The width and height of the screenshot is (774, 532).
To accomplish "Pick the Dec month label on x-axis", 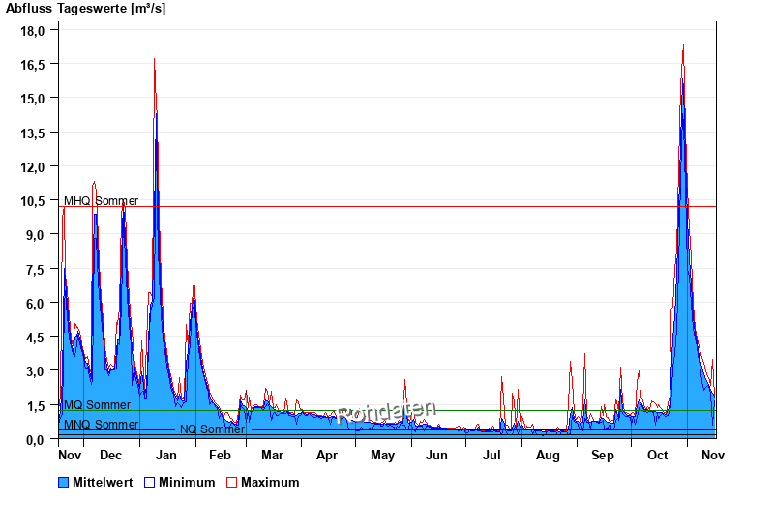I will pos(111,455).
